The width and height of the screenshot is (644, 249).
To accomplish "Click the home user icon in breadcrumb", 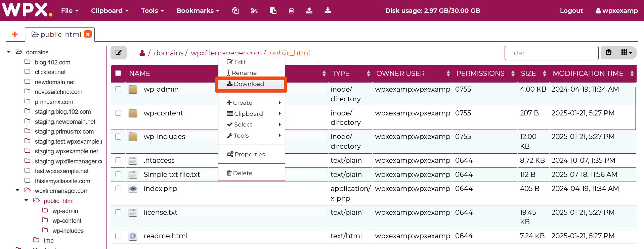I will [x=142, y=53].
